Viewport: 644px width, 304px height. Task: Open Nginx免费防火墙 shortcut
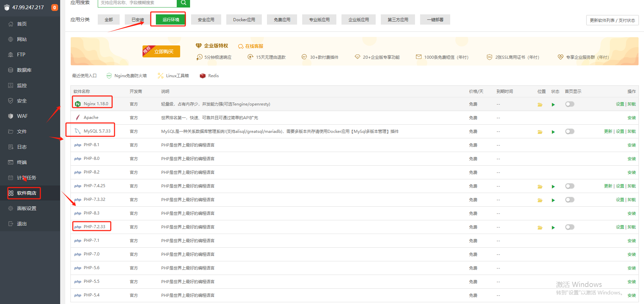[126, 76]
